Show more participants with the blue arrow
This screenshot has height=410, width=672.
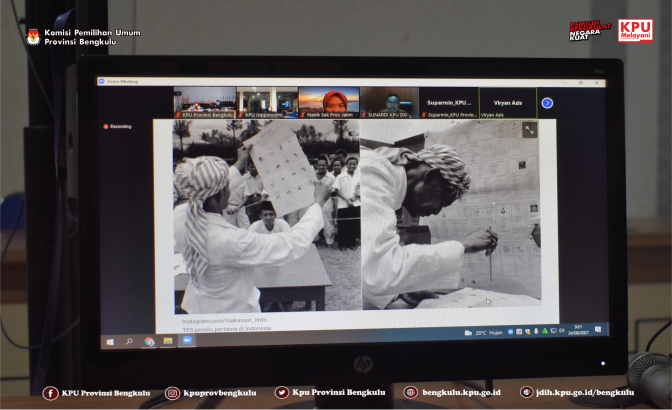point(547,103)
